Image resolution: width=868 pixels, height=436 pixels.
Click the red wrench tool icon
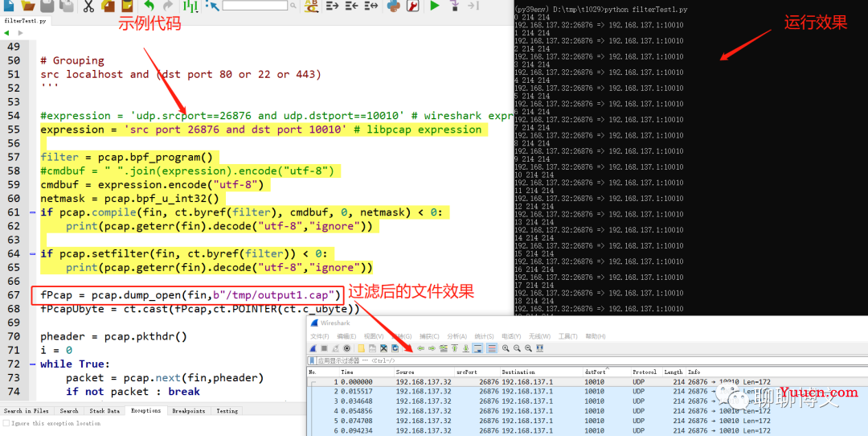click(x=412, y=6)
